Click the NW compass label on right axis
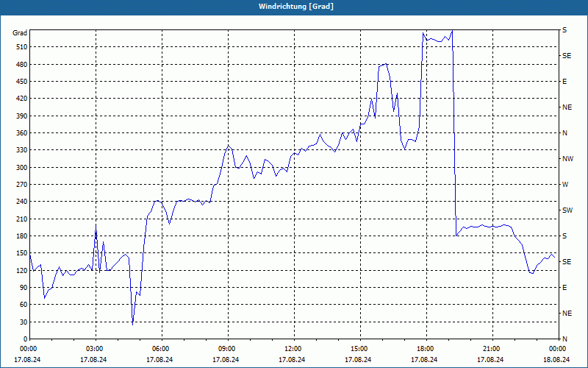 point(567,159)
